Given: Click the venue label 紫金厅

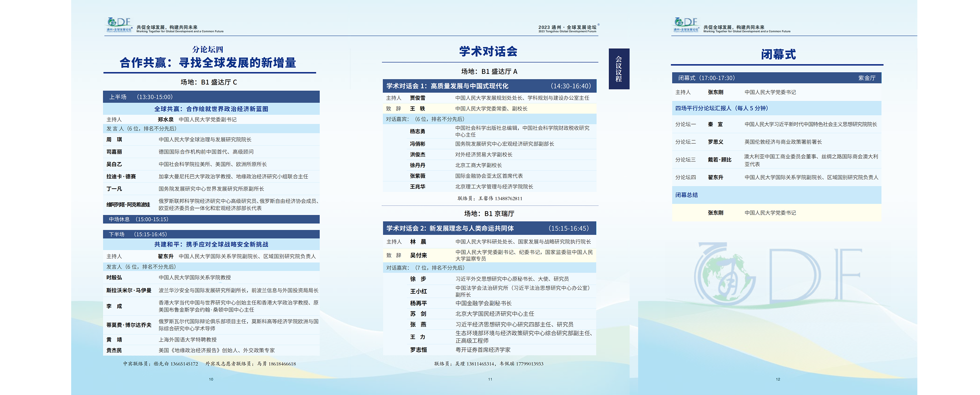Looking at the screenshot, I should [x=867, y=78].
